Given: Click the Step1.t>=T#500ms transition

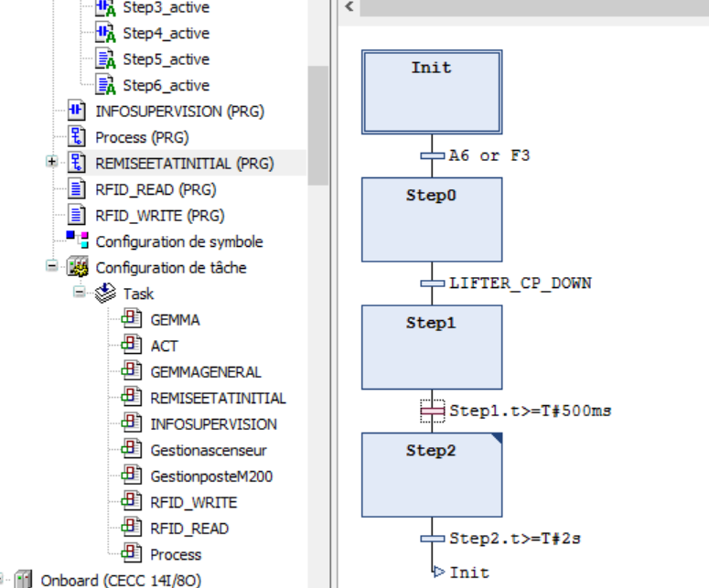Looking at the screenshot, I should (432, 412).
